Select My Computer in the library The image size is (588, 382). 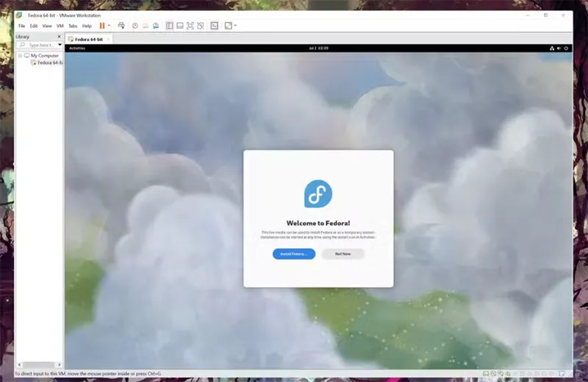(45, 56)
